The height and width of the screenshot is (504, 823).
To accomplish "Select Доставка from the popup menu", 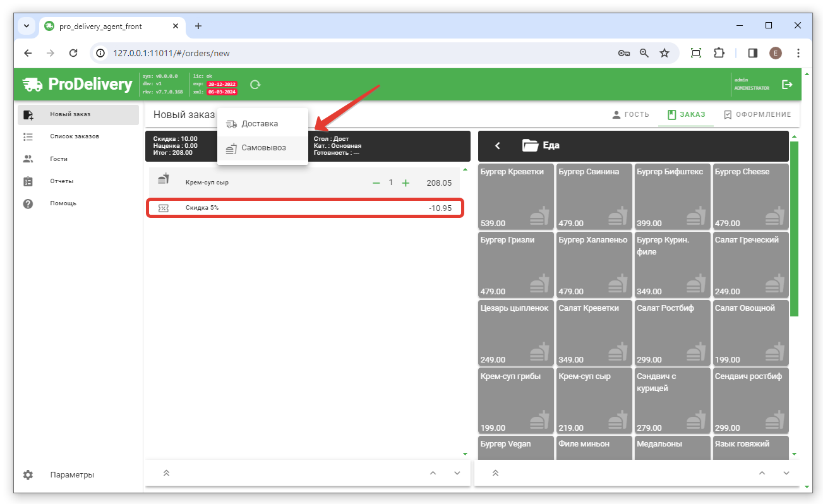I will 260,124.
